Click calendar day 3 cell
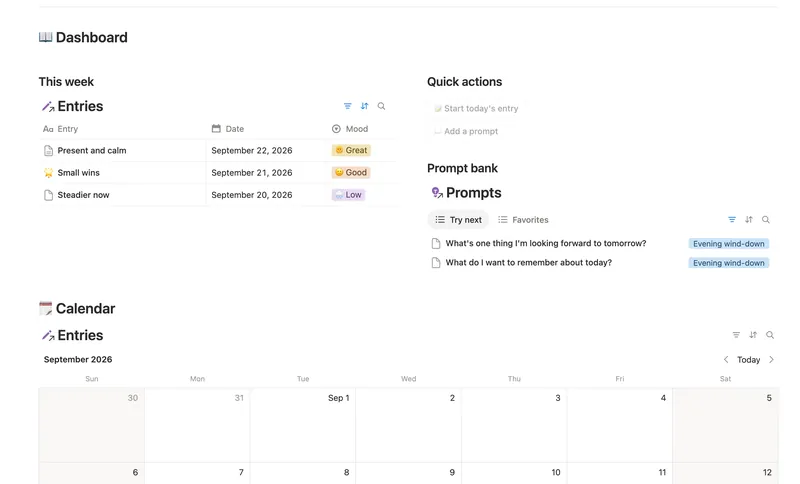This screenshot has height=484, width=800. (514, 425)
